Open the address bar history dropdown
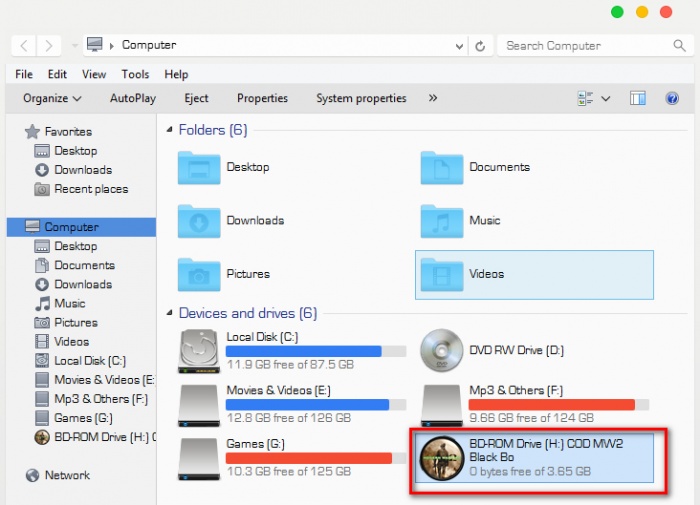This screenshot has width=700, height=505. pos(459,46)
